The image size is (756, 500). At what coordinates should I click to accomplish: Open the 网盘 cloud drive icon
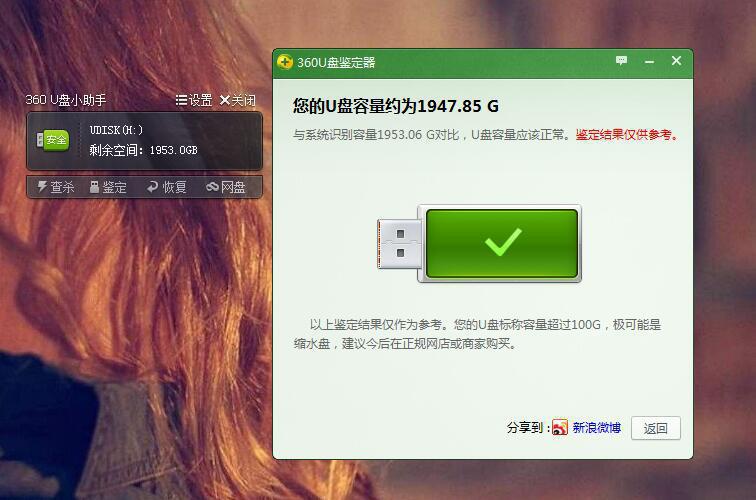point(212,187)
